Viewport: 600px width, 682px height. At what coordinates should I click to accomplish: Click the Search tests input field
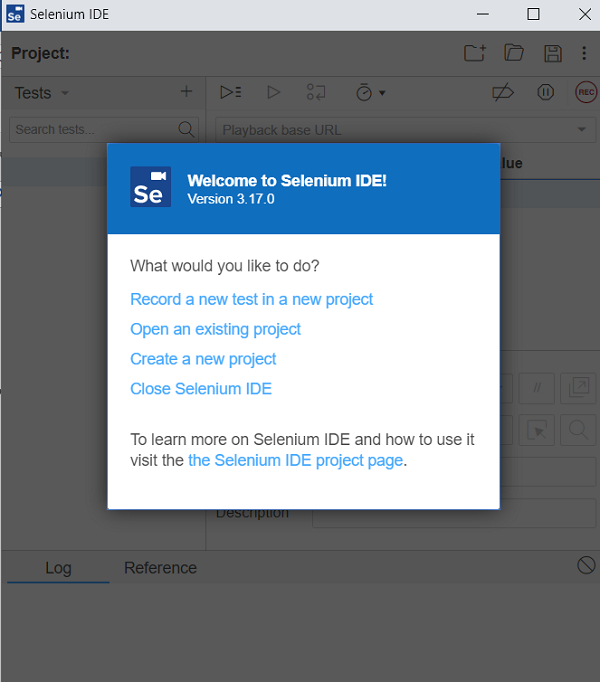[x=92, y=129]
